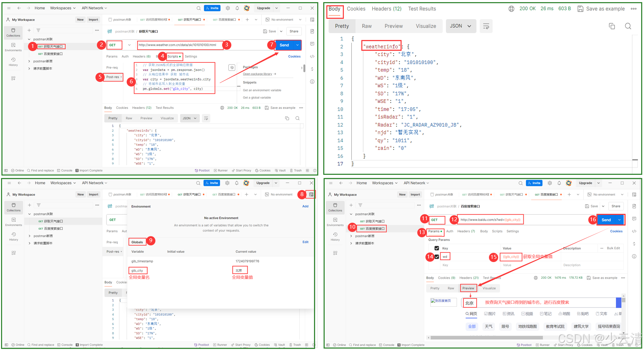Open the History sidebar icon in the weather request window
644x350 pixels.
tap(13, 62)
